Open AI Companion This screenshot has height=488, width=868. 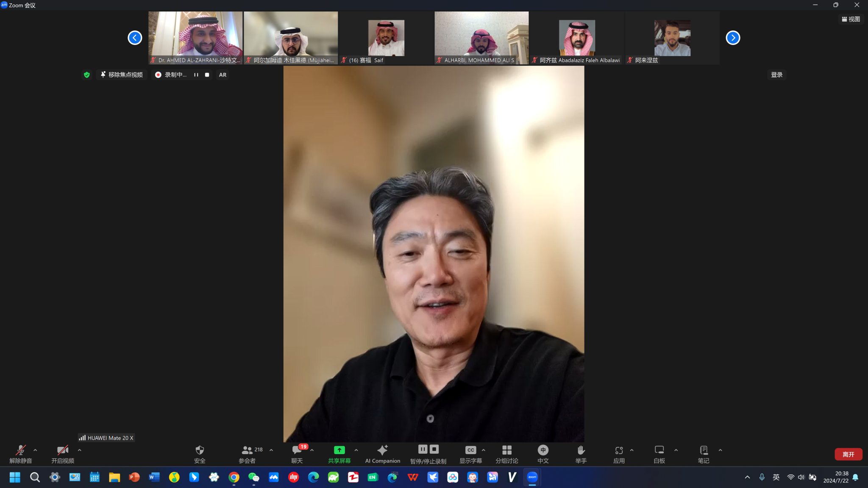(382, 453)
